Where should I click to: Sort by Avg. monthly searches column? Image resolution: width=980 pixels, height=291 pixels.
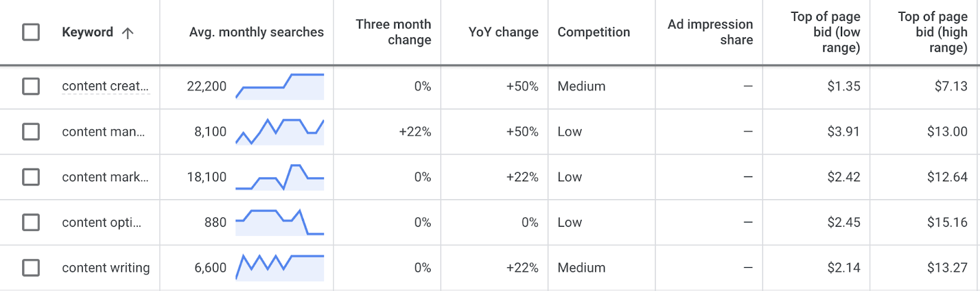coord(257,32)
